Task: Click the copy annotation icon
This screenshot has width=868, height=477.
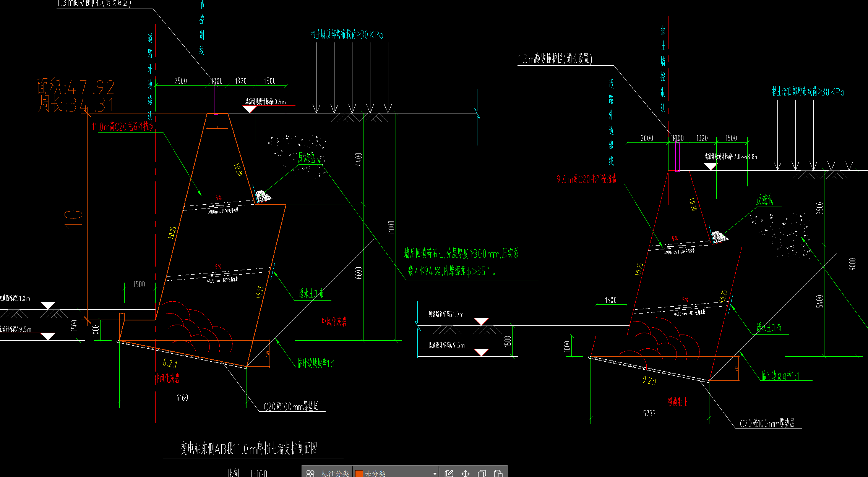Action: pyautogui.click(x=482, y=473)
